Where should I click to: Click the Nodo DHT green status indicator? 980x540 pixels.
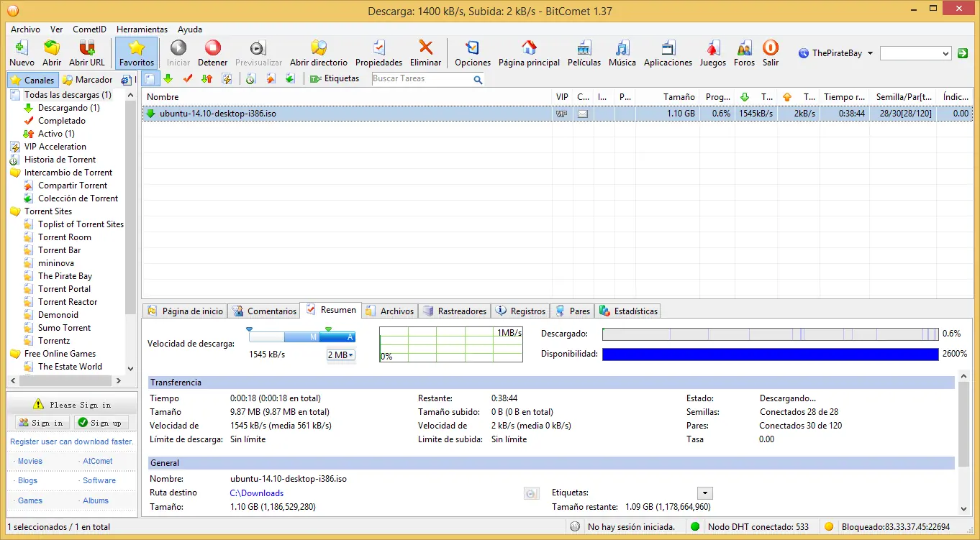[695, 526]
